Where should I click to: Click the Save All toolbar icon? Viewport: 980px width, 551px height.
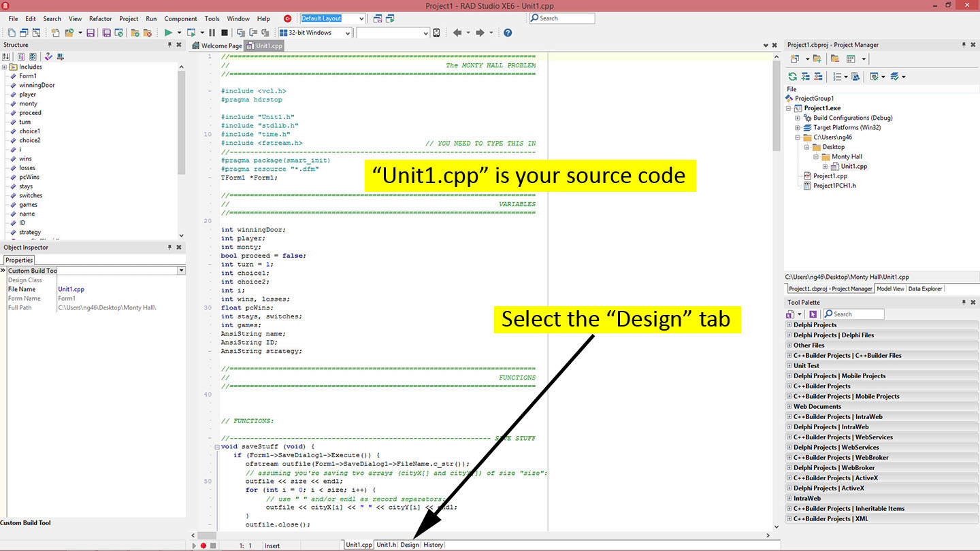click(106, 33)
